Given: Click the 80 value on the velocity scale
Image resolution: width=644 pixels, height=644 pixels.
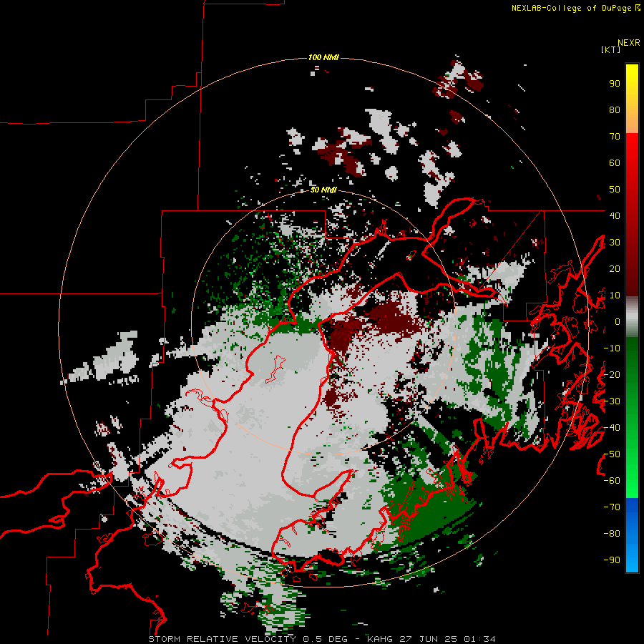Looking at the screenshot, I should [615, 110].
